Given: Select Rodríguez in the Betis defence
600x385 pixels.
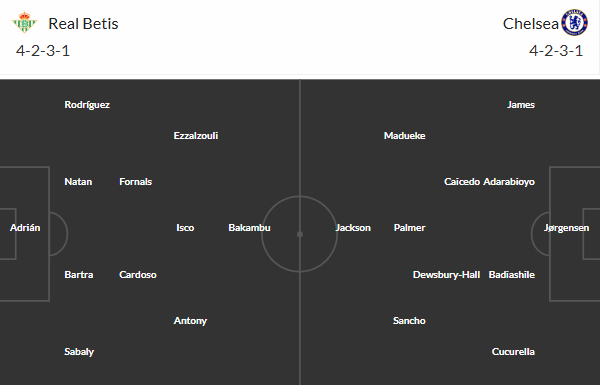Looking at the screenshot, I should point(87,105).
